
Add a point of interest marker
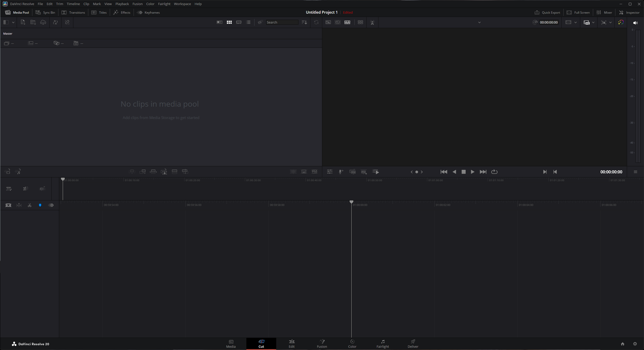pyautogui.click(x=364, y=172)
